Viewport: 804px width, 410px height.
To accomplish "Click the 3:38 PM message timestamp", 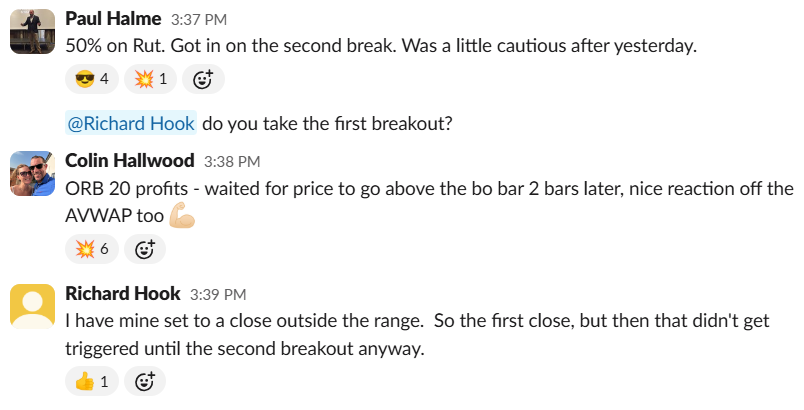I will (x=231, y=162).
